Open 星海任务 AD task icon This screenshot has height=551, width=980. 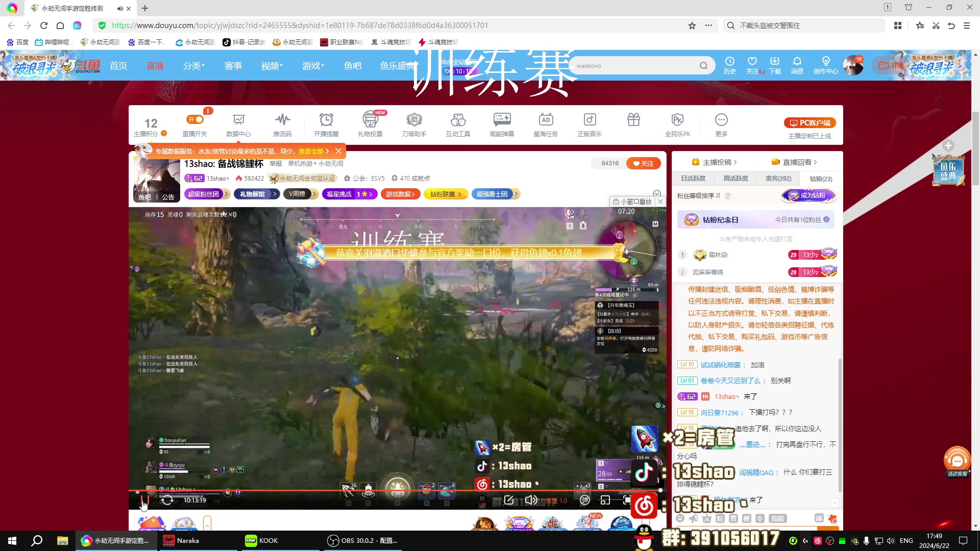(546, 125)
